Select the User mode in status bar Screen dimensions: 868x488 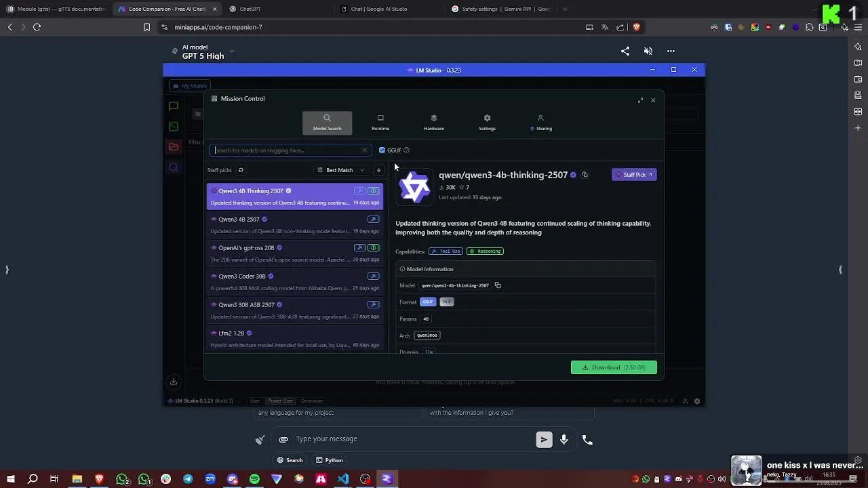tap(255, 401)
